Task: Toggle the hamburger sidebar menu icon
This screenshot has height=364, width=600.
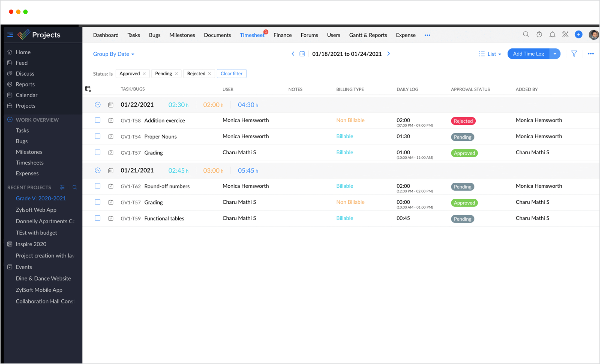Action: pyautogui.click(x=10, y=35)
